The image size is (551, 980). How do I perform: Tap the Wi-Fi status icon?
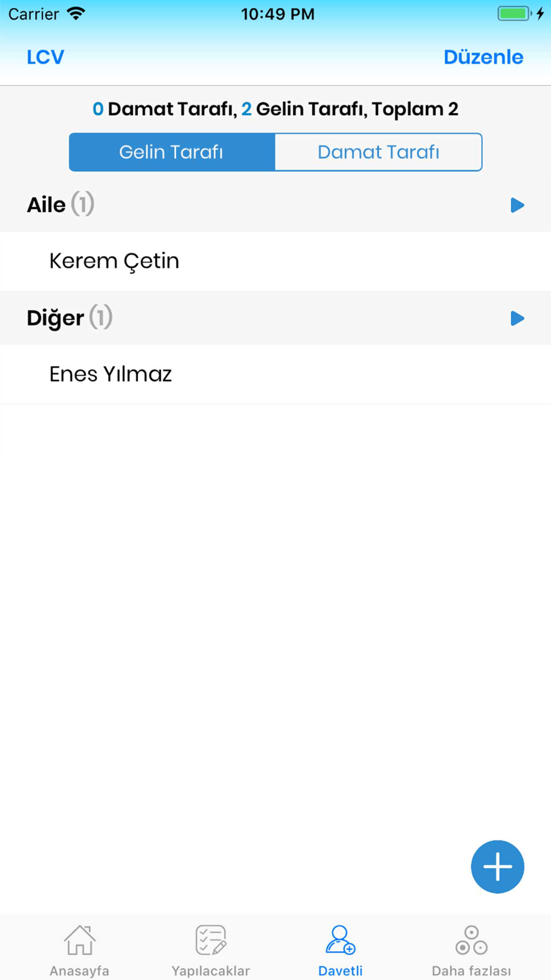76,14
